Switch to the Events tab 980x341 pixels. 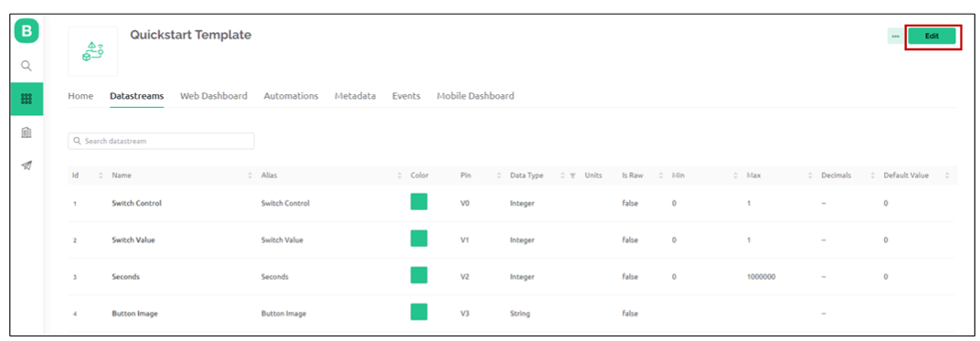tap(406, 96)
